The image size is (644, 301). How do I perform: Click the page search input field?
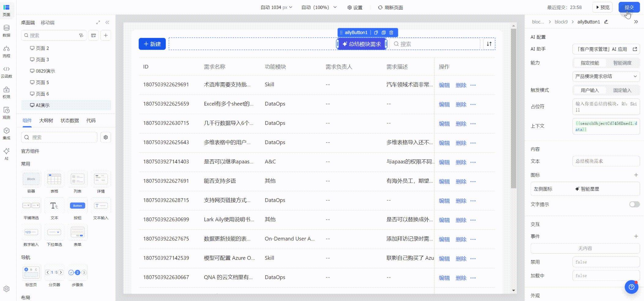[54, 35]
